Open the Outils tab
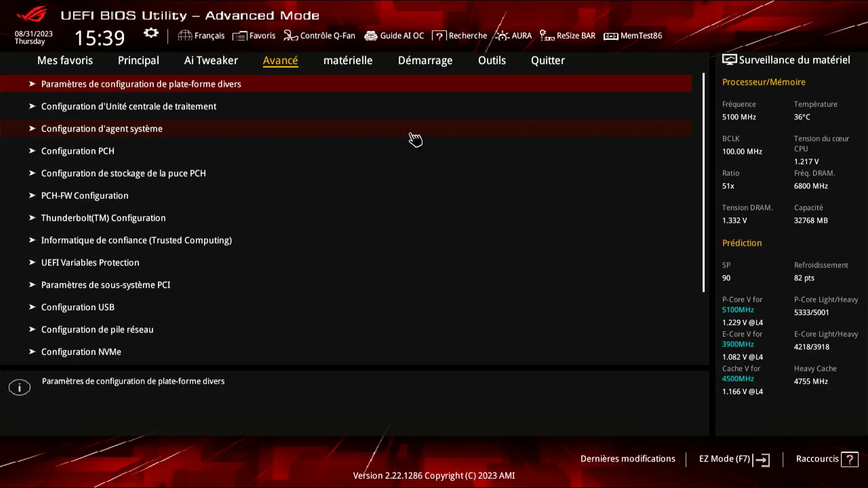The height and width of the screenshot is (488, 868). (492, 60)
